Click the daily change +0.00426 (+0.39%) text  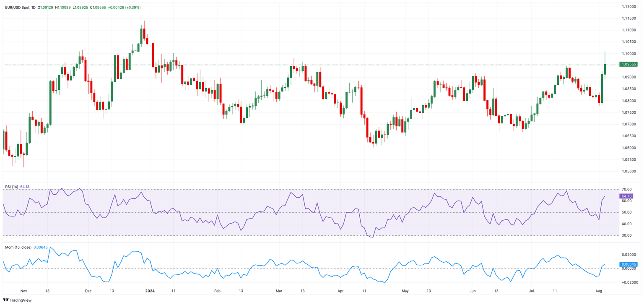coord(125,8)
